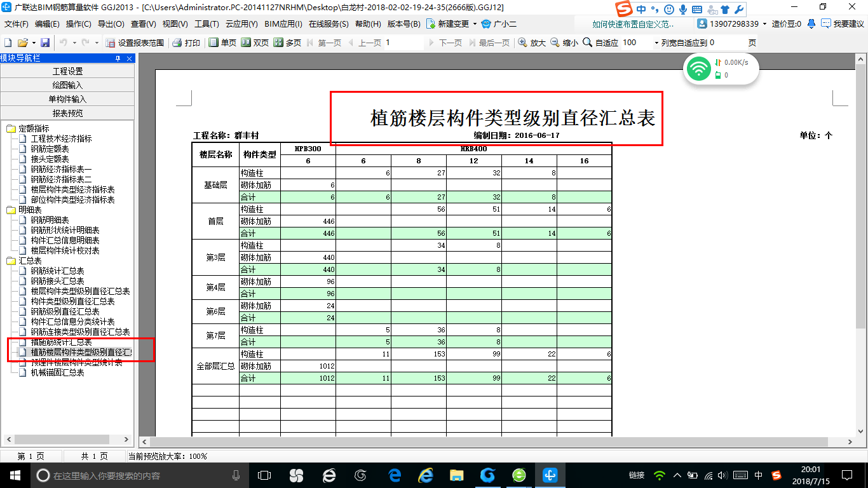This screenshot has height=488, width=868.
Task: Open the Windows Start menu
Action: pos(15,475)
